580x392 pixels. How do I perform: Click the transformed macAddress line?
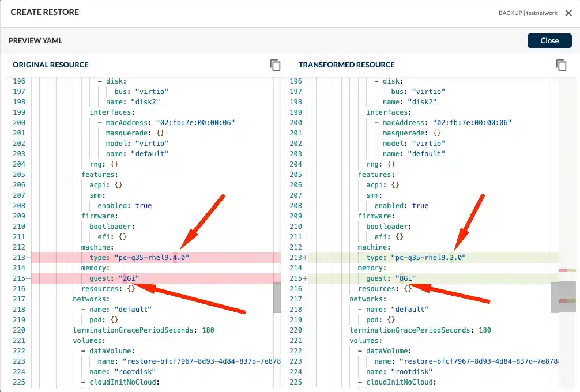click(447, 123)
